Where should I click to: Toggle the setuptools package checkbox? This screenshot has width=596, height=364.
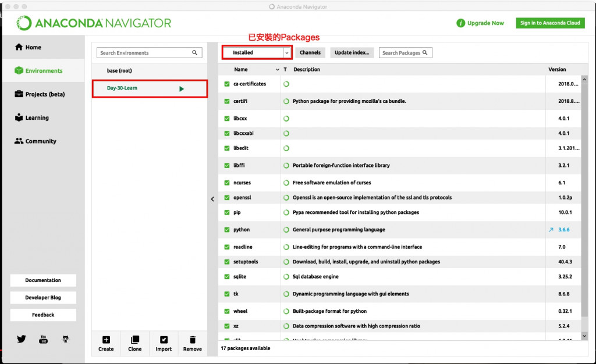coord(227,262)
